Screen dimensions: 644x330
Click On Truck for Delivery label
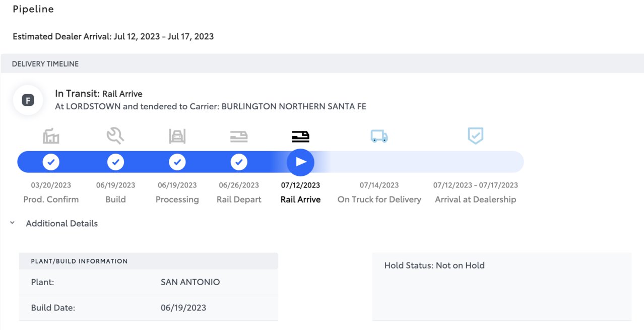pos(379,200)
